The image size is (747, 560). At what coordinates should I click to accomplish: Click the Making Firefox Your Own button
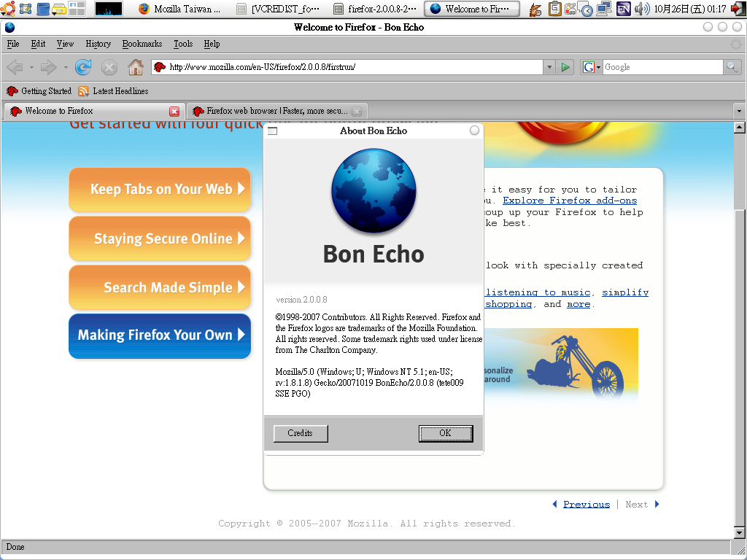point(160,335)
